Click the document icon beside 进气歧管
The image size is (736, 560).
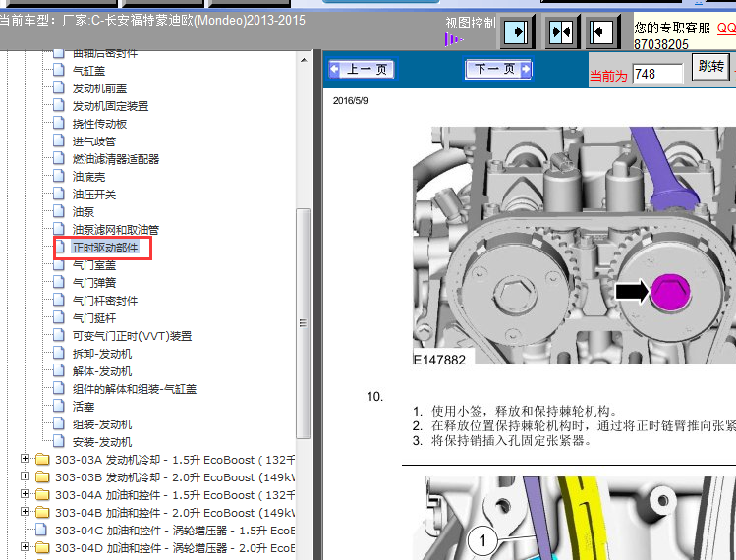click(59, 140)
